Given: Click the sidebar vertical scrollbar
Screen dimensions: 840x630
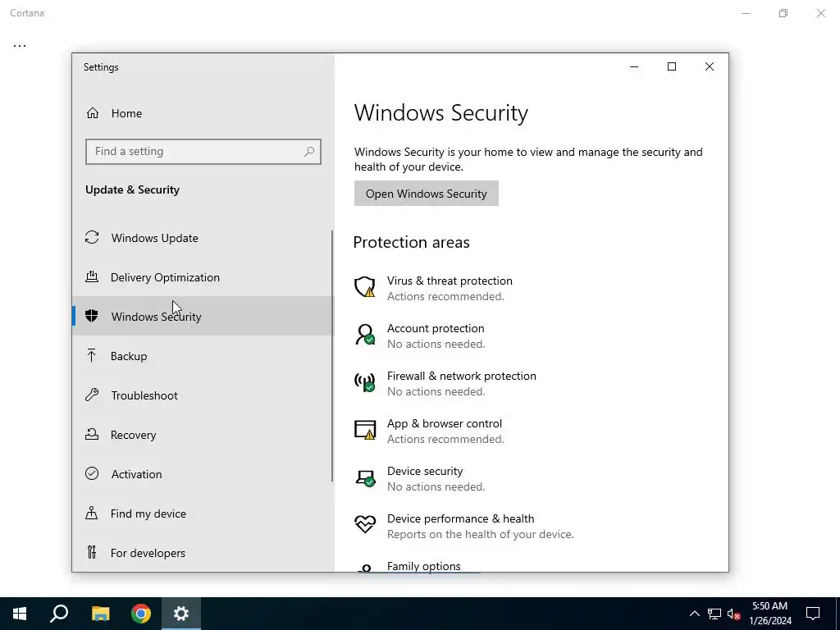Looking at the screenshot, I should coord(332,356).
